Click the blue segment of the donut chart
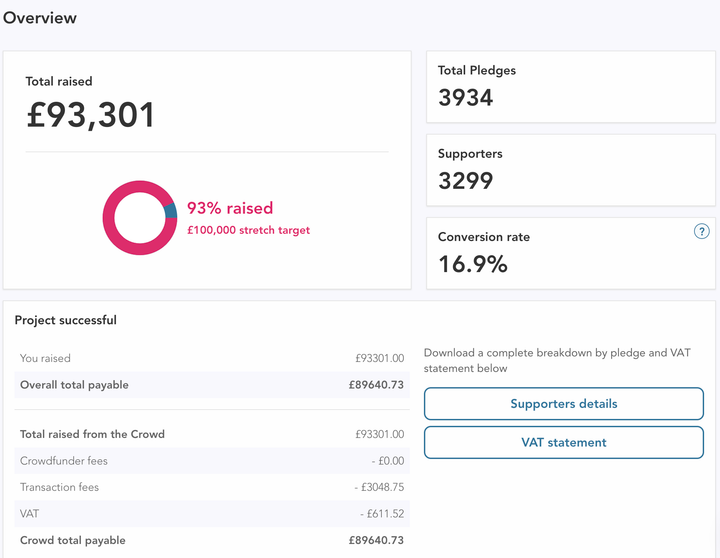 tap(171, 211)
